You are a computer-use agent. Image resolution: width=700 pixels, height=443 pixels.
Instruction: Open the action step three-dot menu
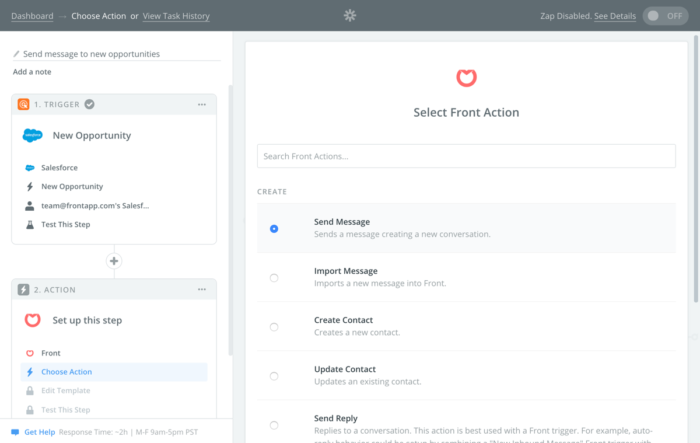tap(202, 289)
